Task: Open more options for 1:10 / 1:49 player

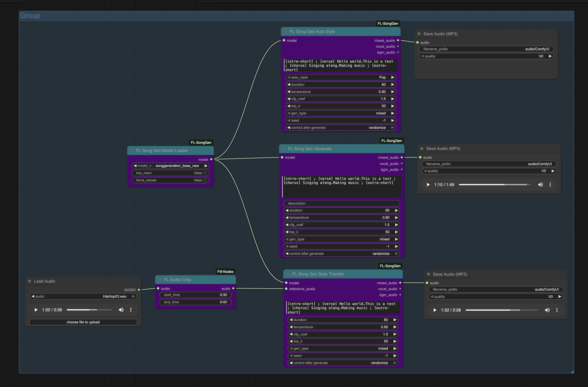Action: pyautogui.click(x=550, y=184)
